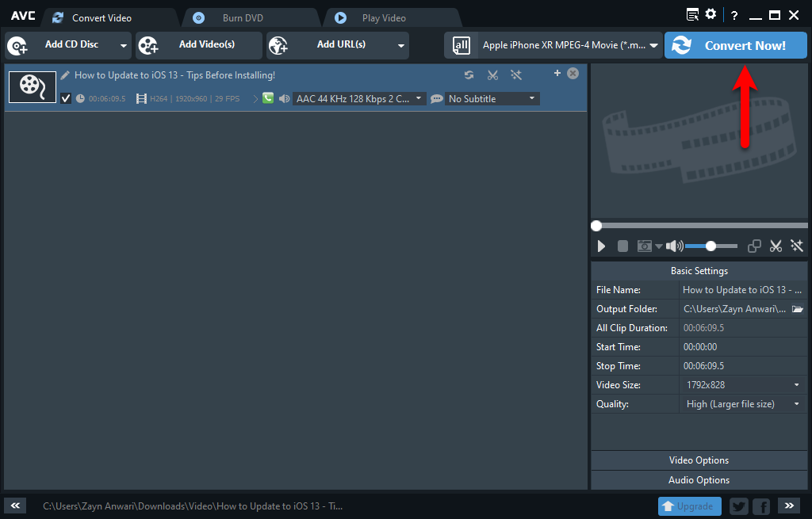The height and width of the screenshot is (519, 812).
Task: Click the file path in status bar
Action: point(193,506)
